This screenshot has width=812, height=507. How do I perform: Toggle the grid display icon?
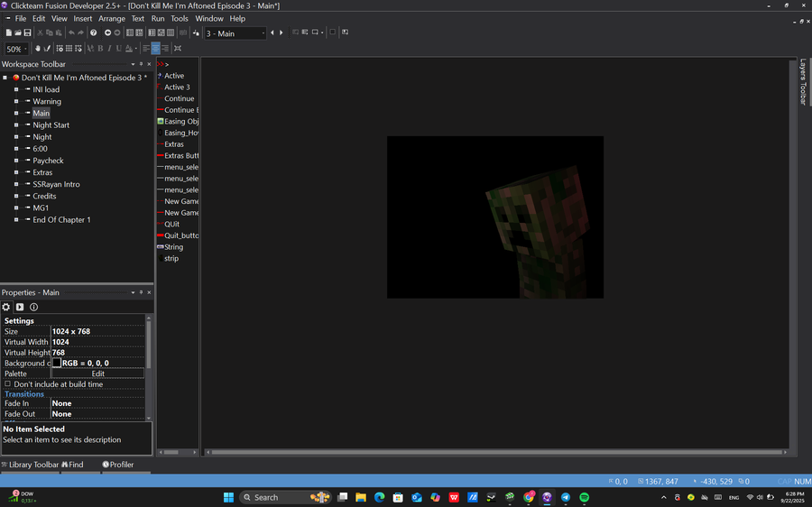(x=69, y=48)
